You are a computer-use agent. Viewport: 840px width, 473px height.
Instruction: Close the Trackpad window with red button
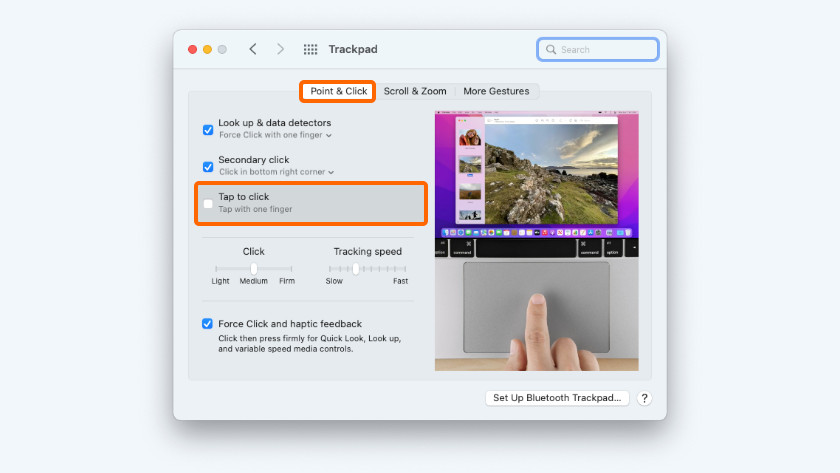tap(192, 49)
